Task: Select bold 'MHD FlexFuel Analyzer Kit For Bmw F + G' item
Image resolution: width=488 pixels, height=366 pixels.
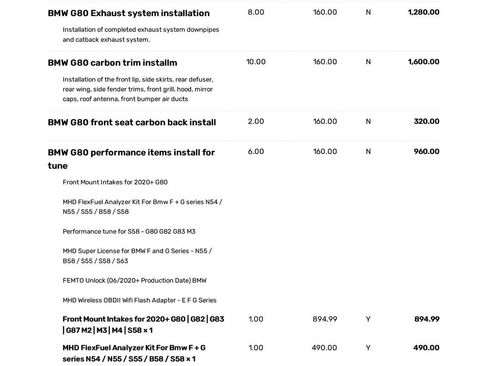Action: (x=134, y=353)
